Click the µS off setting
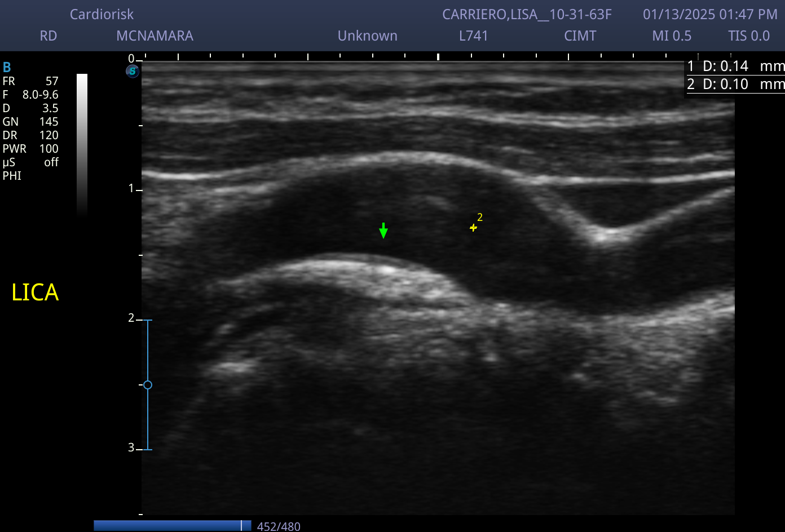Viewport: 785px width, 532px height. coord(30,162)
